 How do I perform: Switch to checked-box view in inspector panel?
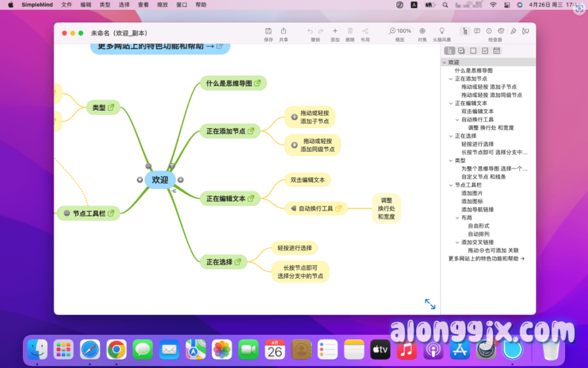pyautogui.click(x=485, y=51)
